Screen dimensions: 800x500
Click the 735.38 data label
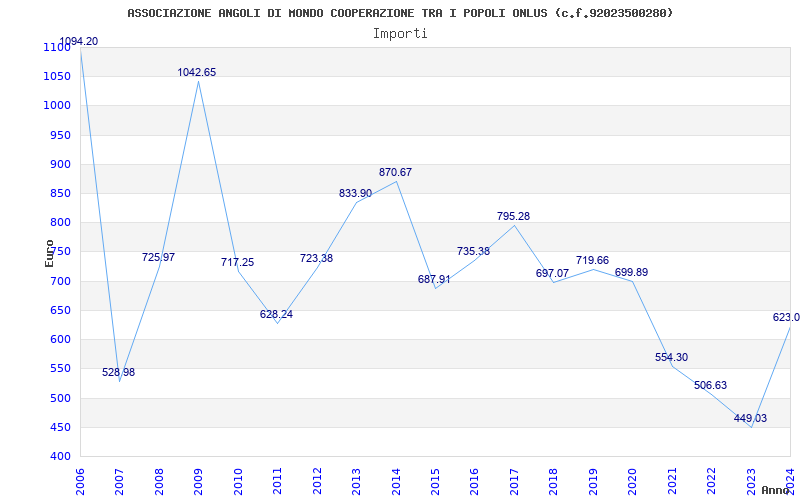pos(473,251)
